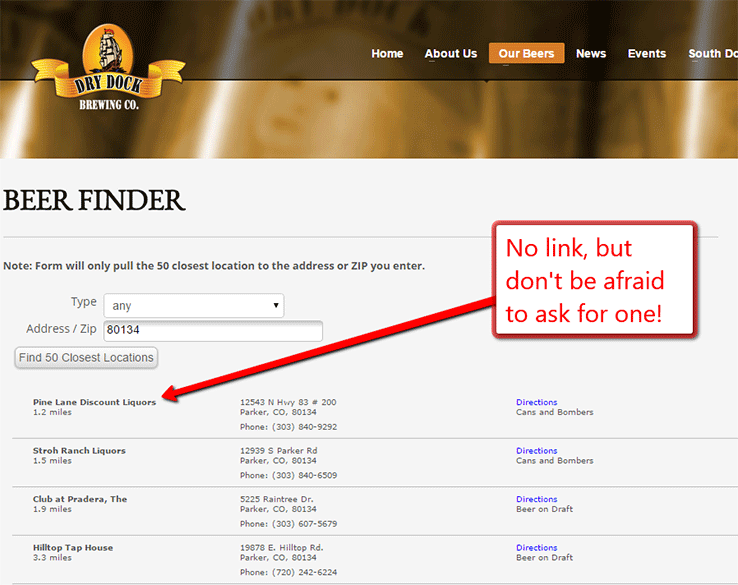
Task: Click Cans and Bombers in Pine Lane row
Action: click(554, 412)
